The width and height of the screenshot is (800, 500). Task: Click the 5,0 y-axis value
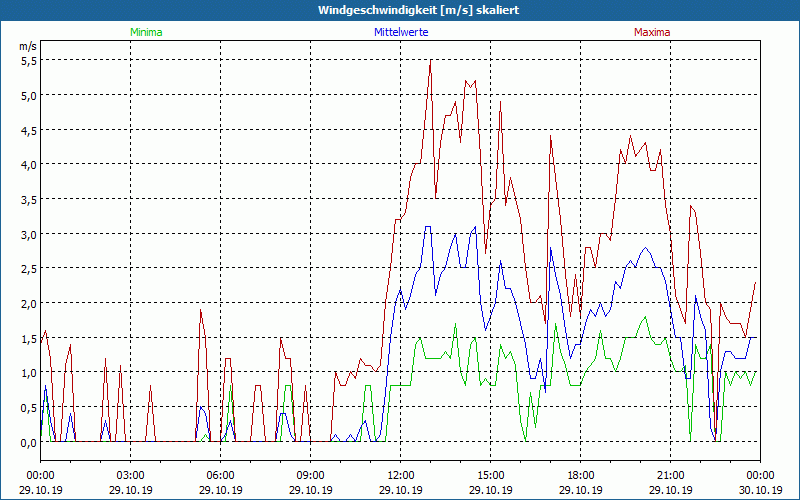(29, 95)
